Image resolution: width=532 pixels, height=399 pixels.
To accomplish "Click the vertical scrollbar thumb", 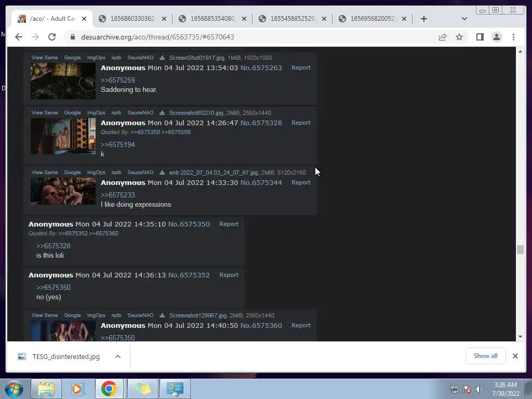I will click(520, 249).
